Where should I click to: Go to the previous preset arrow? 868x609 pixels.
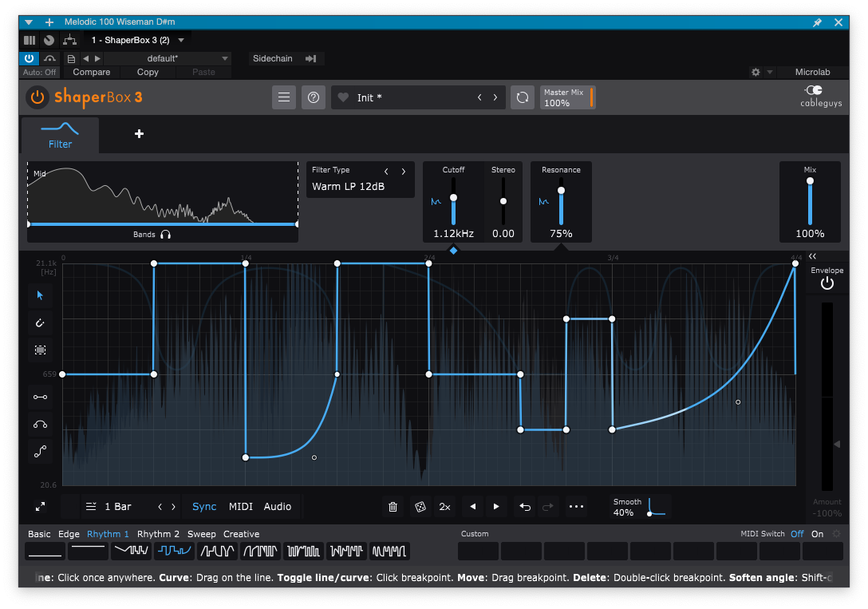click(x=479, y=97)
